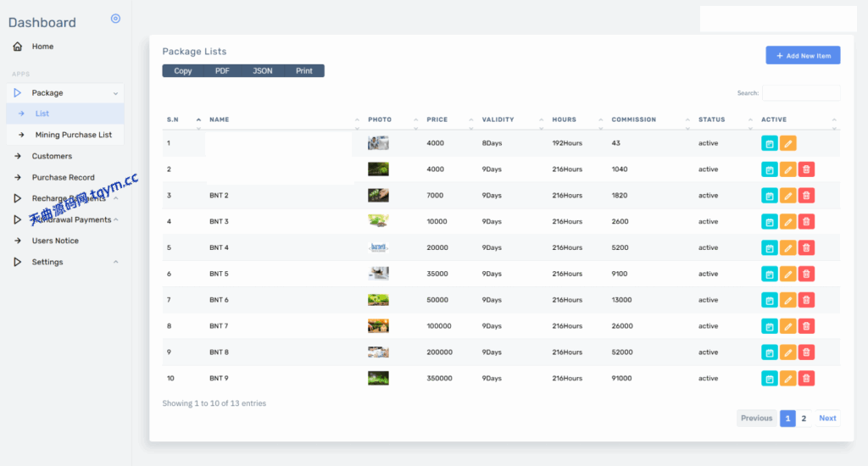Delete the BNT 7 package
Screen dimensions: 868x466
(x=807, y=326)
